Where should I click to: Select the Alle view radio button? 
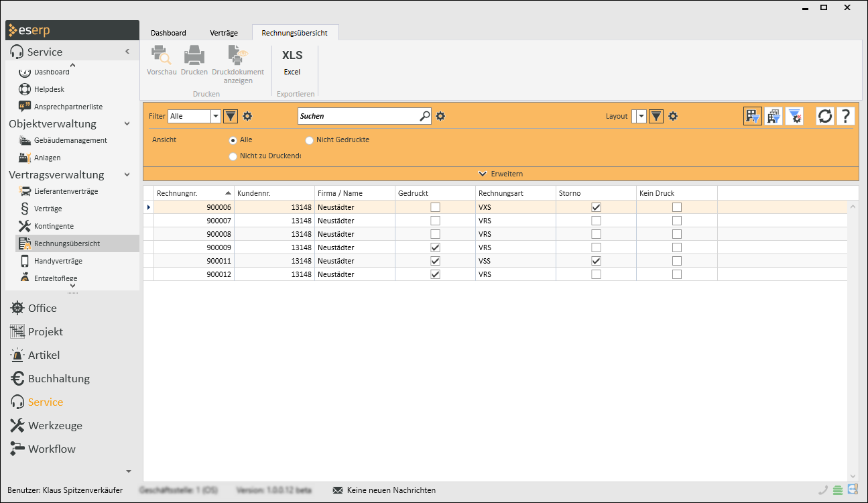(233, 140)
